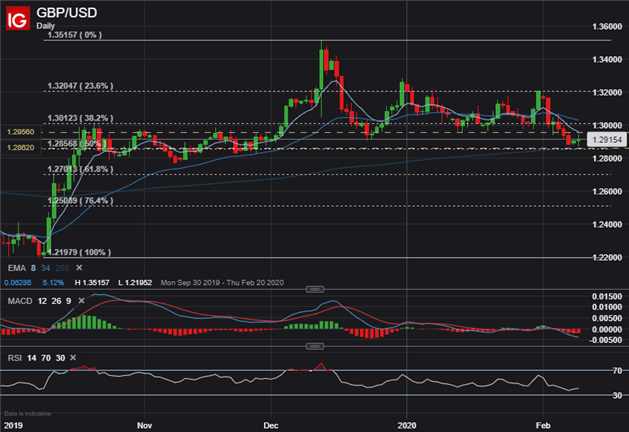
Task: Click the RSI 14 period value
Action: (32, 358)
